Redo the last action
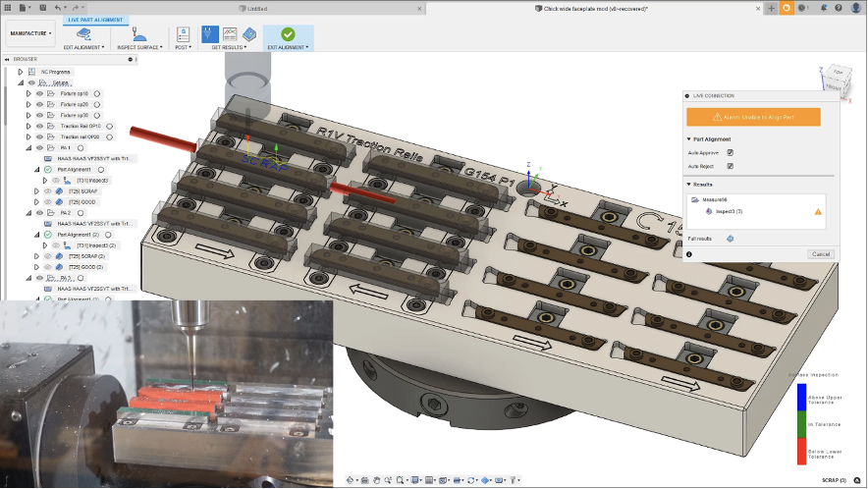Viewport: 868px width, 489px height. pos(77,8)
